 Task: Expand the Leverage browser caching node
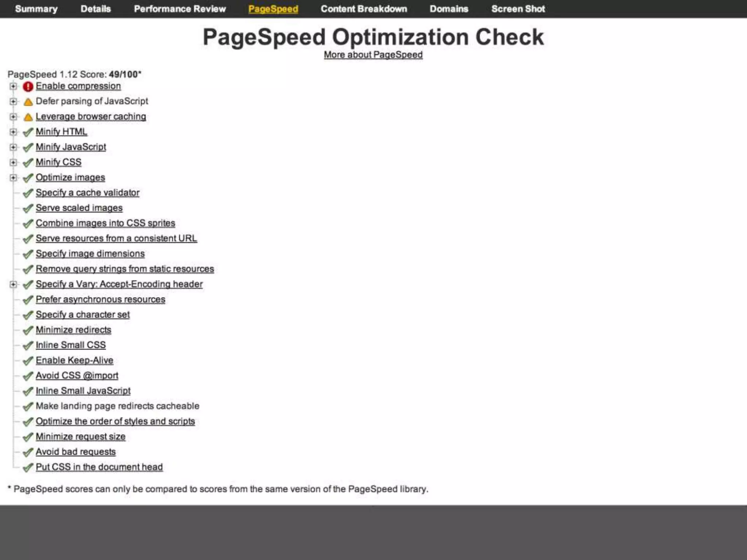tap(13, 117)
